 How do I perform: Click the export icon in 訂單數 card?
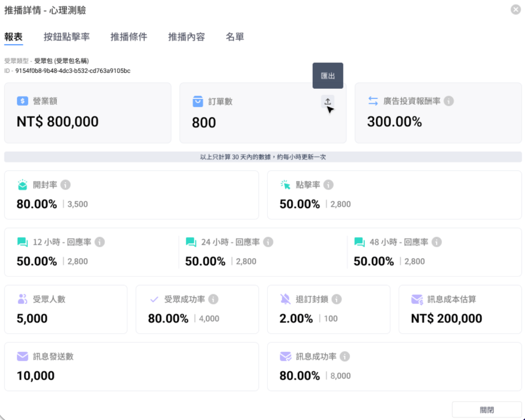(328, 102)
